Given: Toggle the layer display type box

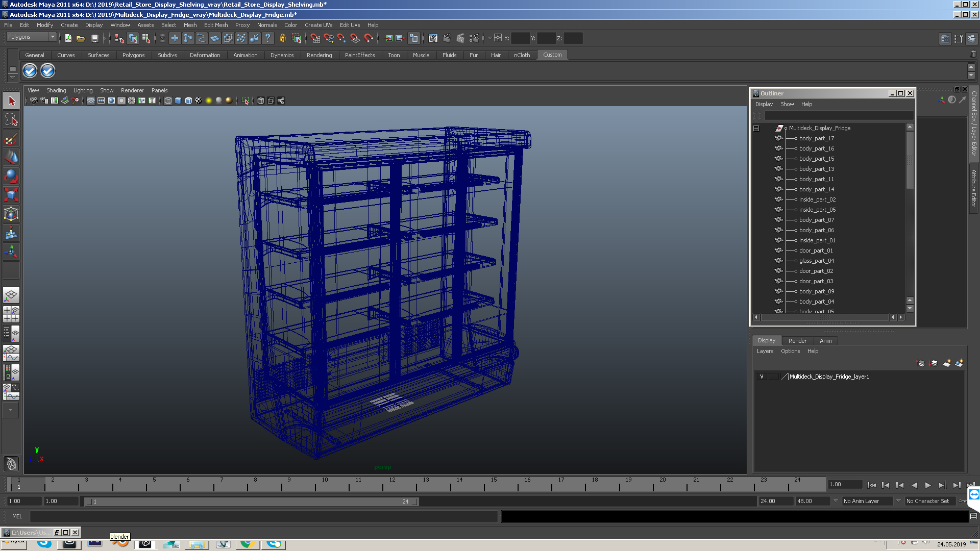Looking at the screenshot, I should pyautogui.click(x=773, y=377).
